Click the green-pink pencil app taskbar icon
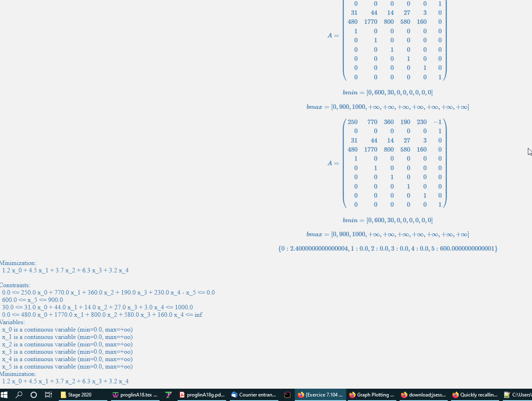 [169, 395]
